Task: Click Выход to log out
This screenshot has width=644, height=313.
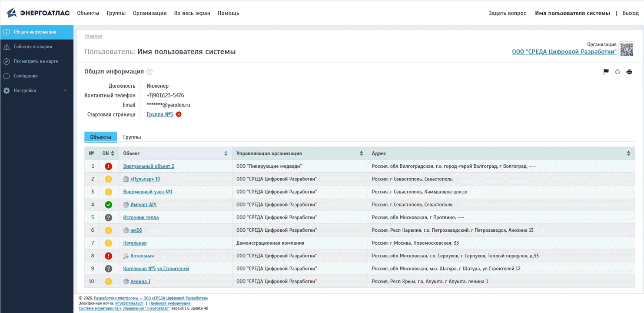Action: pos(631,13)
